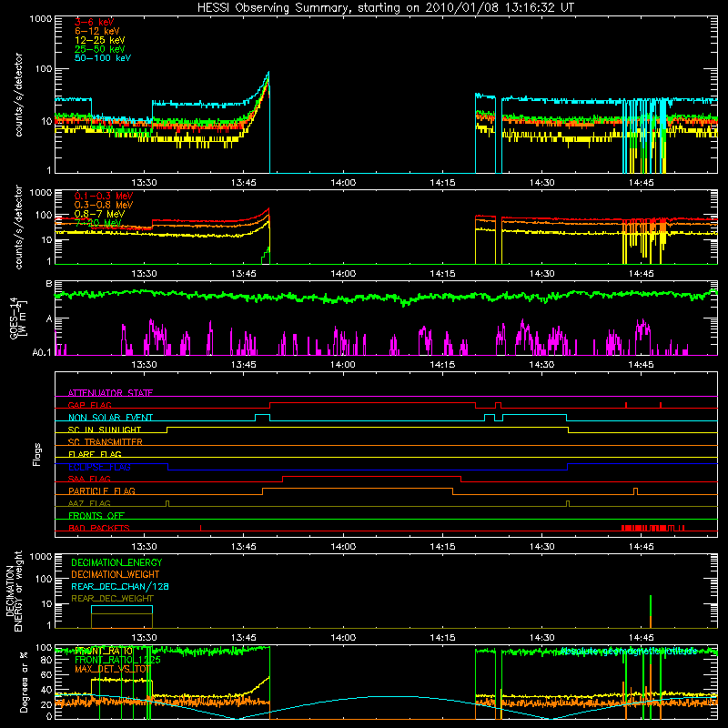
Task: Click the 14:00 tick under the keV panel
Action: tap(343, 183)
